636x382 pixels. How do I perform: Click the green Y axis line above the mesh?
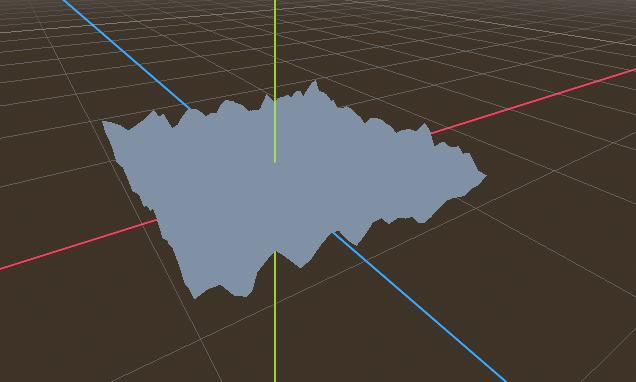click(275, 49)
